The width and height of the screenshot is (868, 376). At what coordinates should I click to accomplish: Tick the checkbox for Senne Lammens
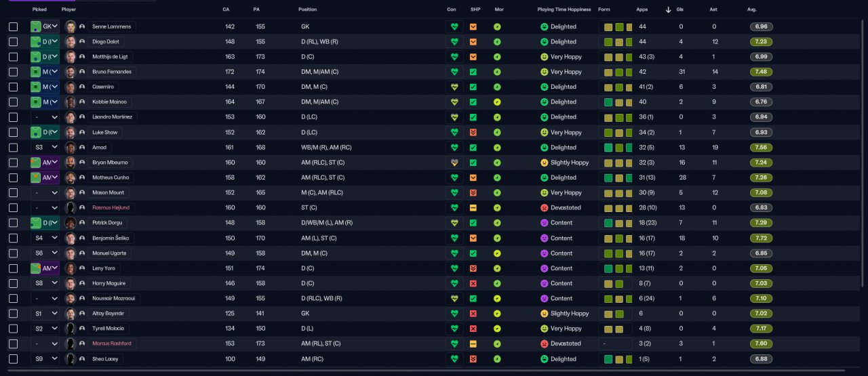coord(13,27)
